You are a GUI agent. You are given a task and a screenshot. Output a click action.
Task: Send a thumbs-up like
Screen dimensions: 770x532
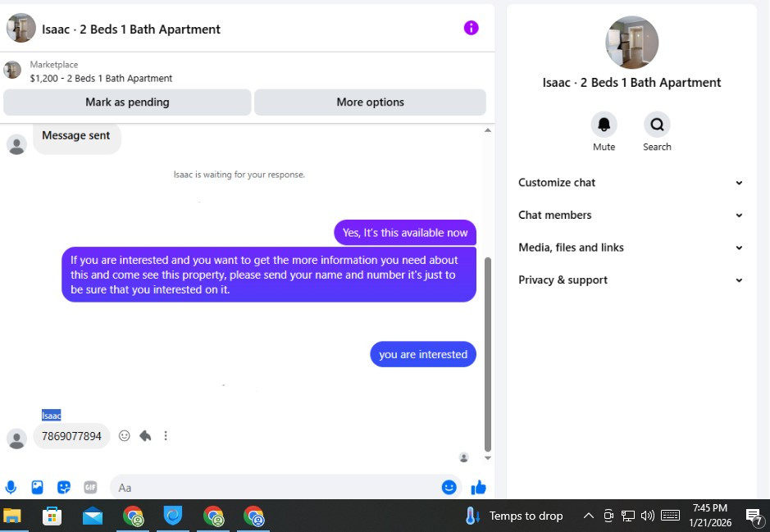pos(478,488)
